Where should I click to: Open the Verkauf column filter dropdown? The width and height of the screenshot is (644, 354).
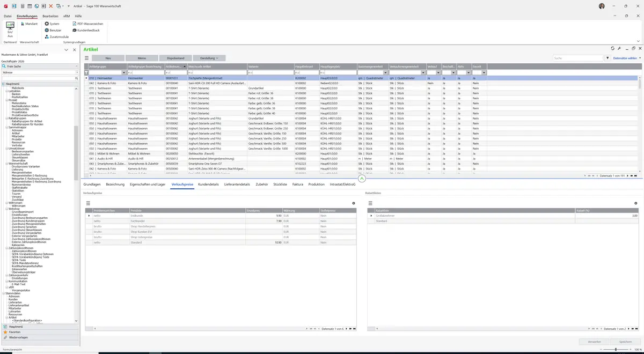438,72
